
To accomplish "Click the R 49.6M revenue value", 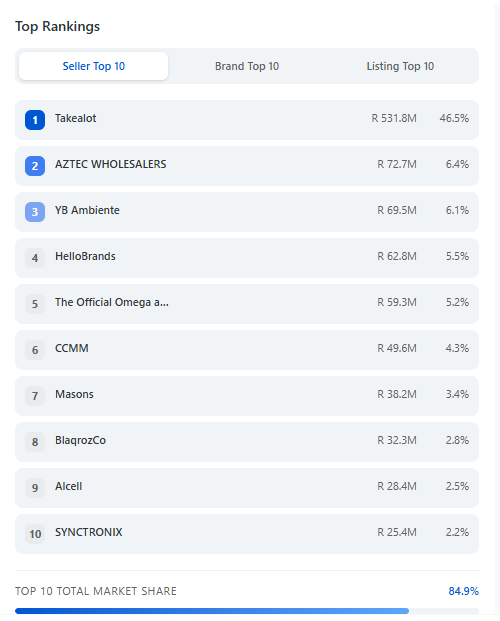I will (x=397, y=348).
